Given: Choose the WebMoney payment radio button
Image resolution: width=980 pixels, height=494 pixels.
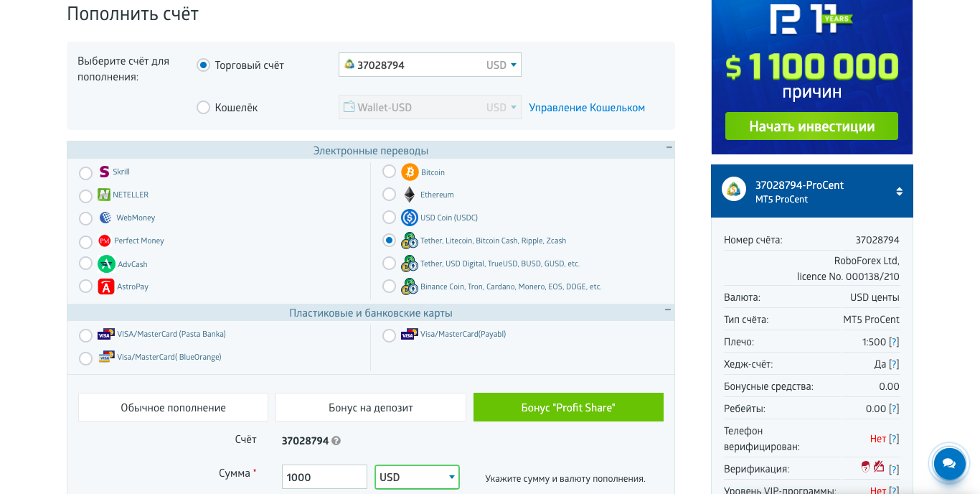Looking at the screenshot, I should pyautogui.click(x=85, y=218).
